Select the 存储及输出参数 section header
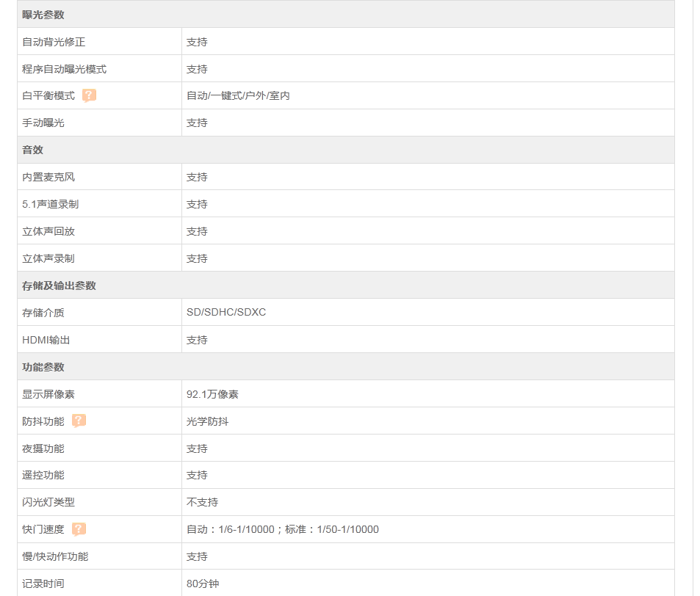700x596 pixels. click(346, 286)
